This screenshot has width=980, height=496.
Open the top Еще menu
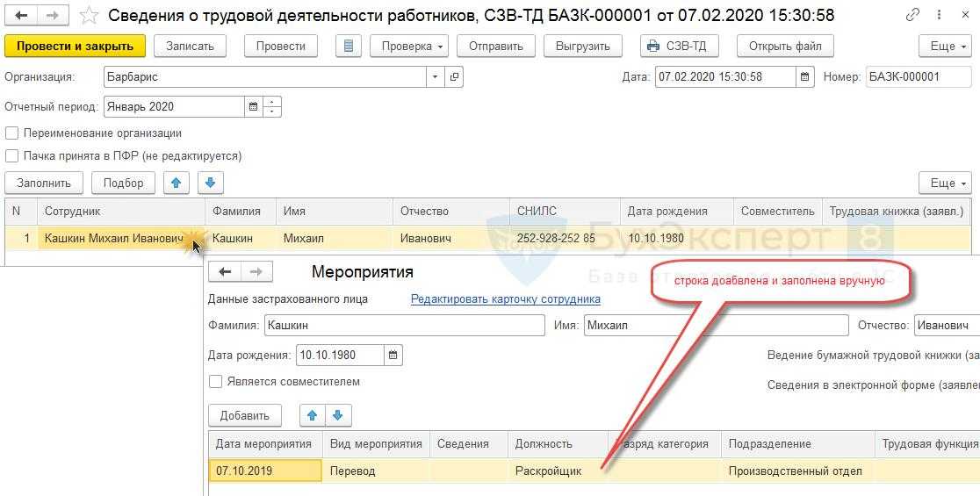point(944,47)
